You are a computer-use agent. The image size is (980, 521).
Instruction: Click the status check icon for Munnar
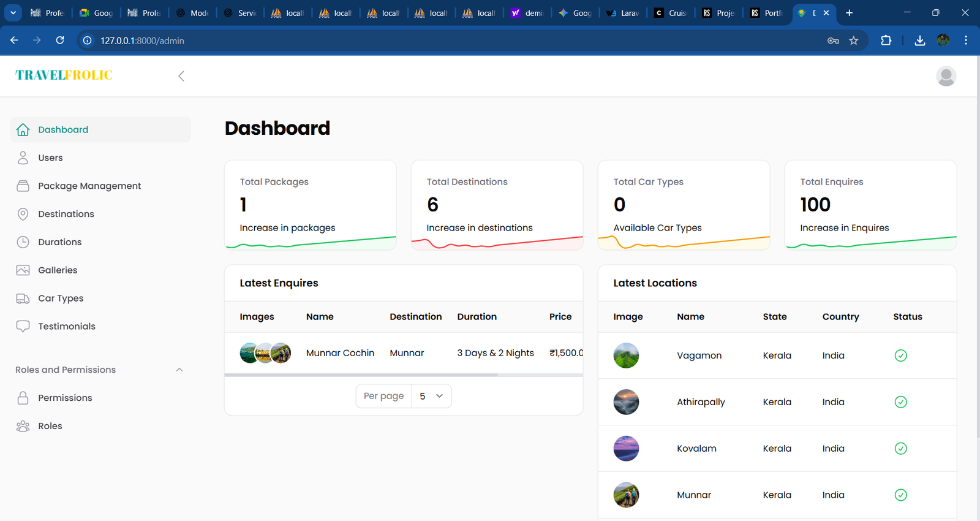pos(900,495)
